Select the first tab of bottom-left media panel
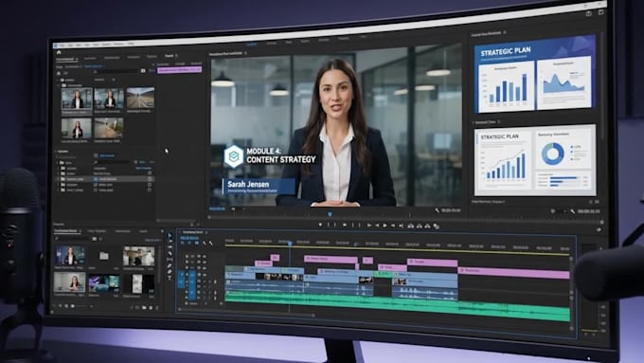This screenshot has width=644, height=363. [x=65, y=231]
